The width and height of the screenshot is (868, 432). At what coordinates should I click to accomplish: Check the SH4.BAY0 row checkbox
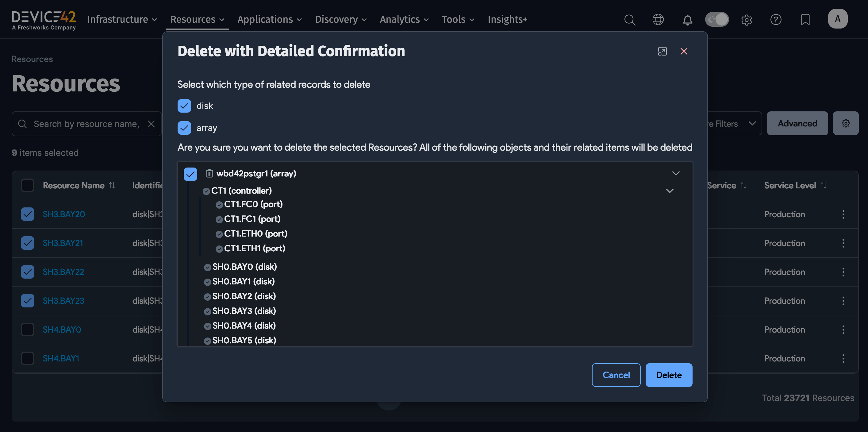[27, 329]
